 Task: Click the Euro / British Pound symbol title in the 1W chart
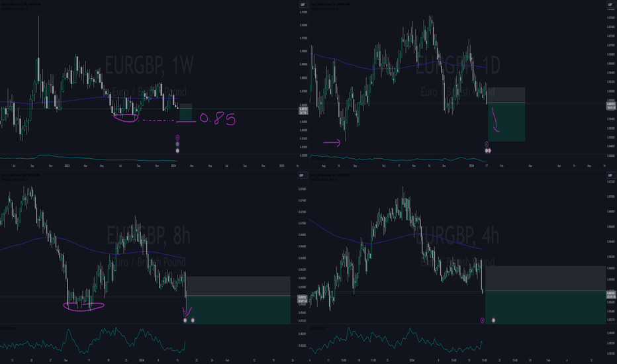click(x=21, y=5)
